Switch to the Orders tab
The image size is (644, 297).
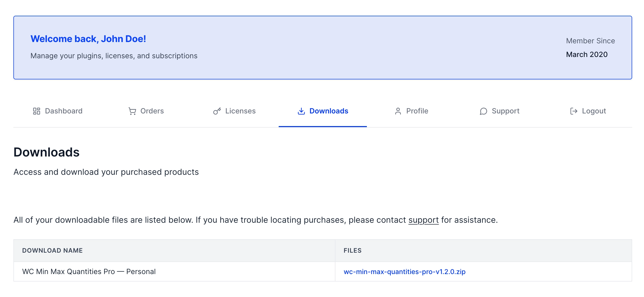pyautogui.click(x=152, y=111)
